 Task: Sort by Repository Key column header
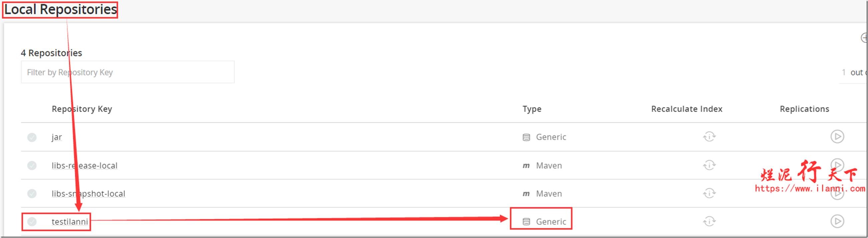[81, 109]
